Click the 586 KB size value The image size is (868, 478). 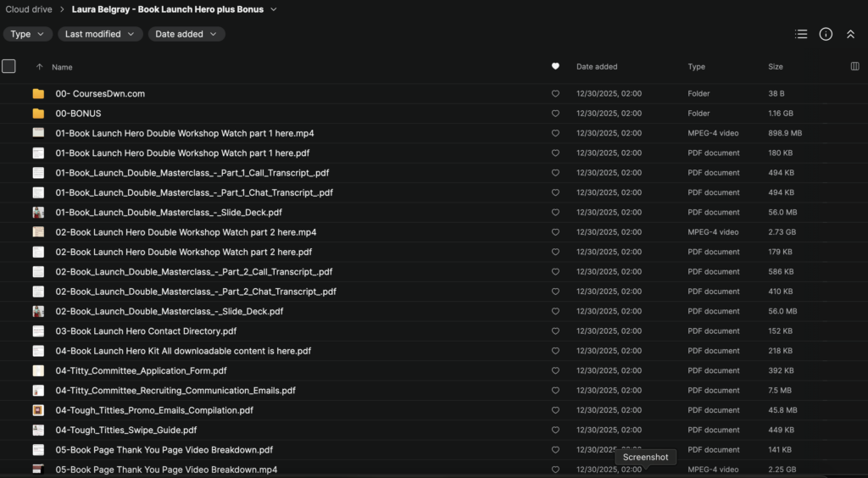coord(781,272)
